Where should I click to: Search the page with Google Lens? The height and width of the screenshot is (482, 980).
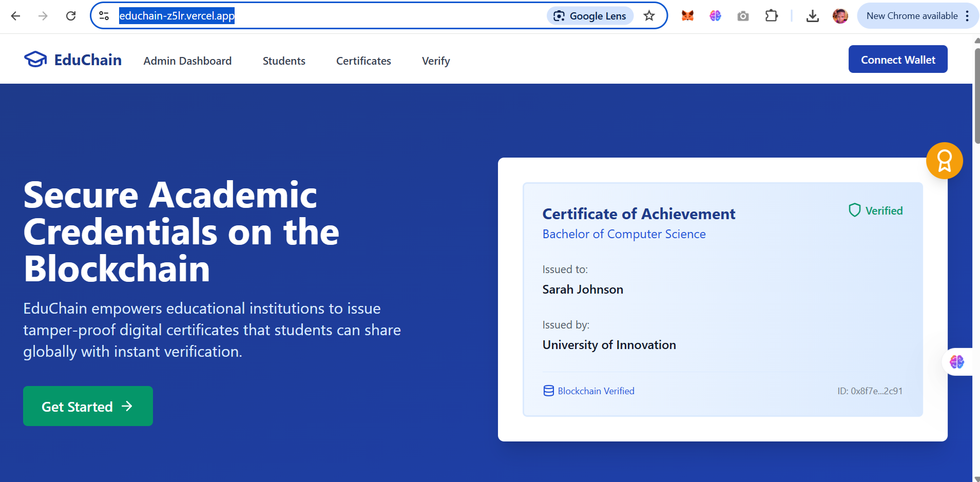click(589, 15)
